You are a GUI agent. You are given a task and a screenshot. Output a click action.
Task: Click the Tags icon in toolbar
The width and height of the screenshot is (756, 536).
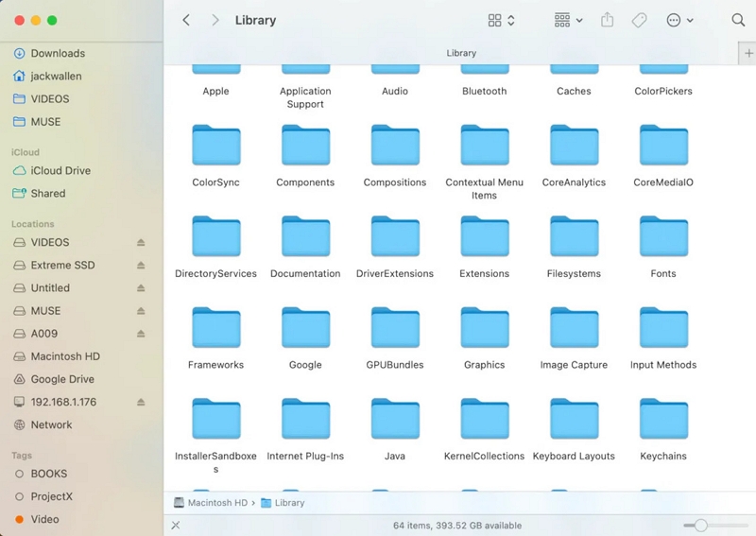(640, 20)
